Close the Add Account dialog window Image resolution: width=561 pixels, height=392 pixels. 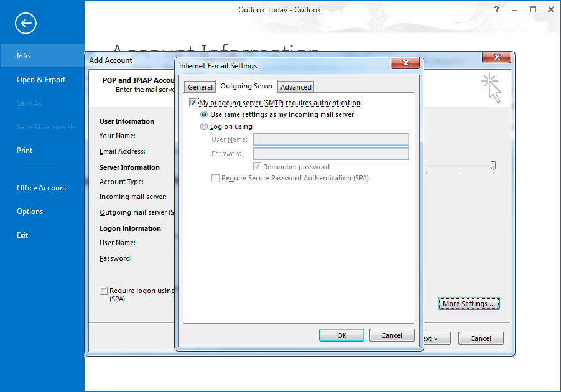(x=497, y=58)
